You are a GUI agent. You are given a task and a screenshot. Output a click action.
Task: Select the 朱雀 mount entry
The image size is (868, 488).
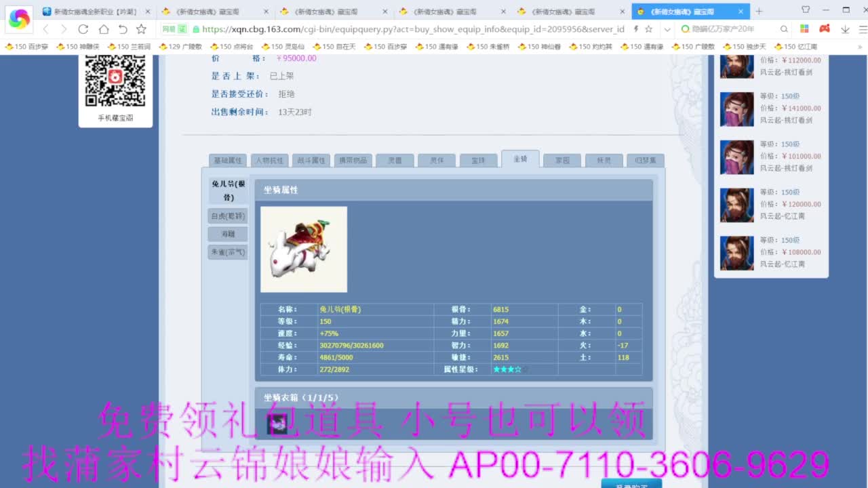(228, 252)
